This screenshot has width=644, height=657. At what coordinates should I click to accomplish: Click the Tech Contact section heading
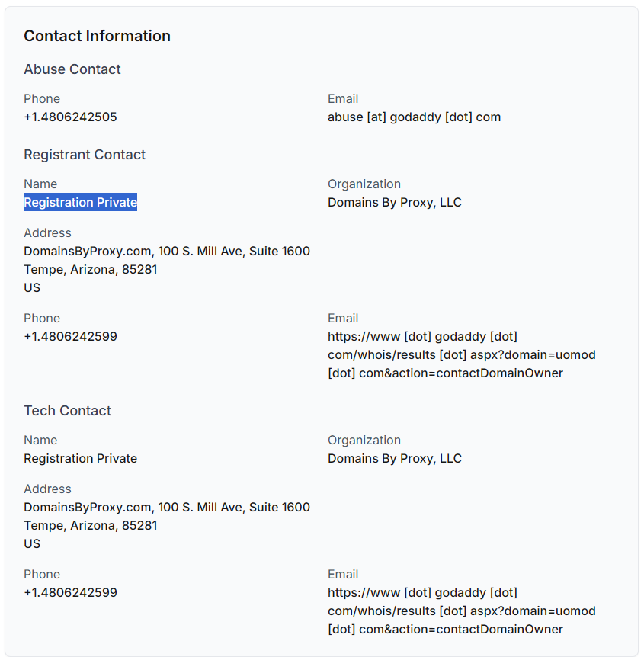tap(68, 411)
